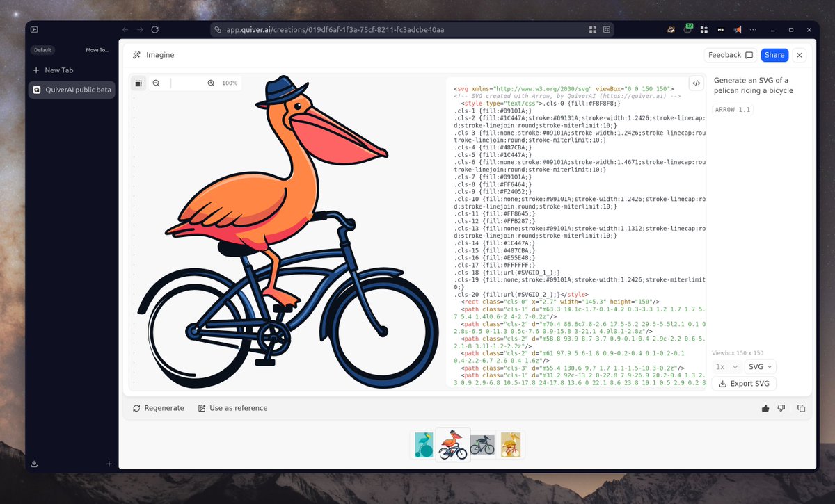Select the teal pelican thumbnail

click(423, 444)
